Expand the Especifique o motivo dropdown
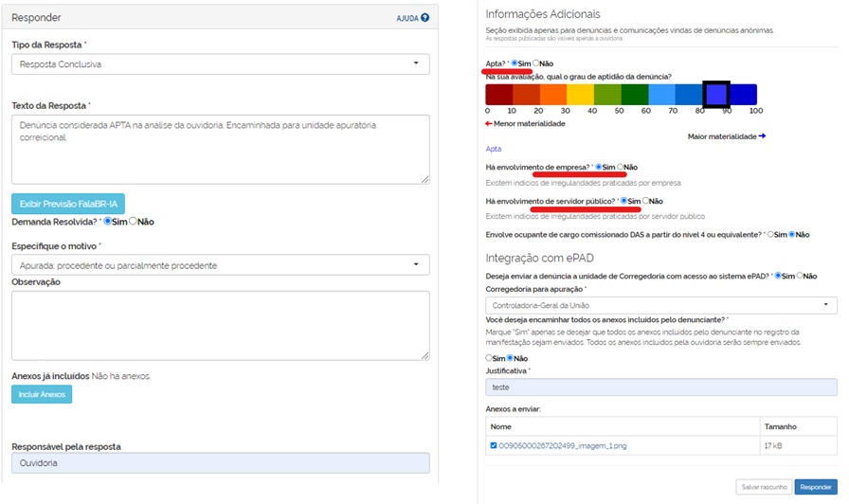 point(220,265)
